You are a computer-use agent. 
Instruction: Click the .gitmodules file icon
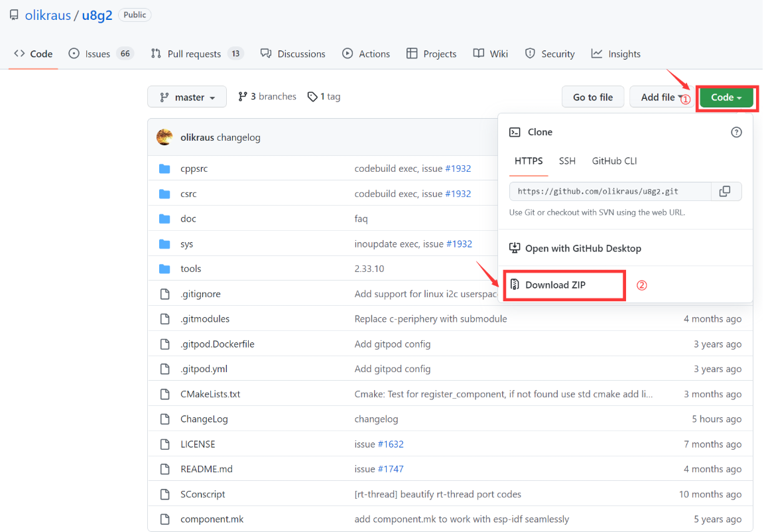[x=164, y=319]
